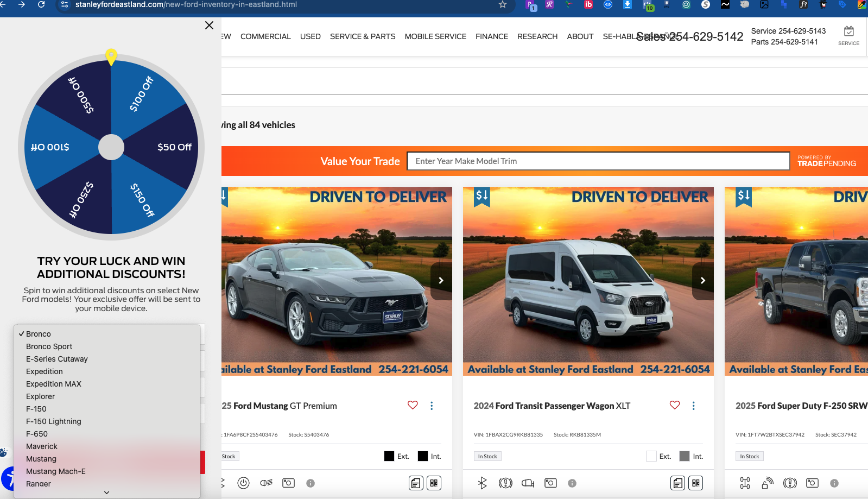868x499 pixels.
Task: Favorite the Mustang GT Premium with heart
Action: click(413, 405)
